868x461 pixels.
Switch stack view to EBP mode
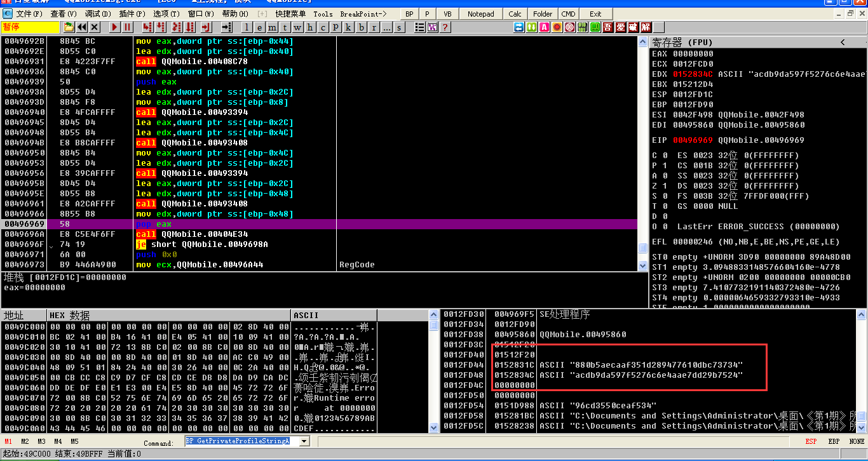[834, 441]
